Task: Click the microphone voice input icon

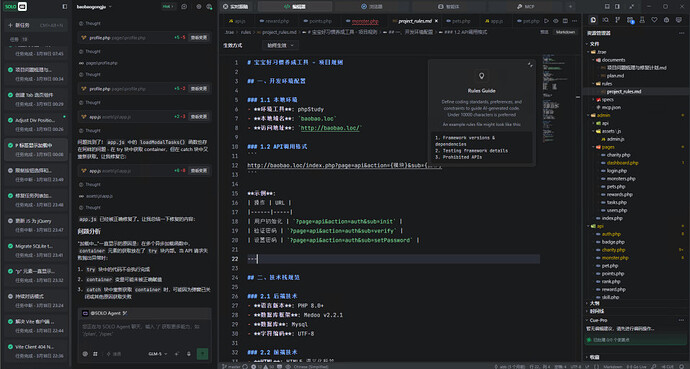Action: pyautogui.click(x=189, y=354)
